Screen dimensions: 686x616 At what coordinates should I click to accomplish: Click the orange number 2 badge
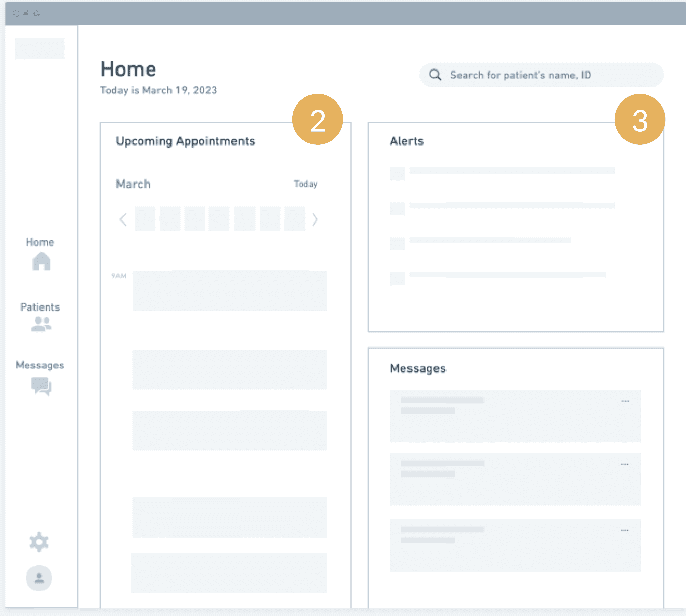318,120
